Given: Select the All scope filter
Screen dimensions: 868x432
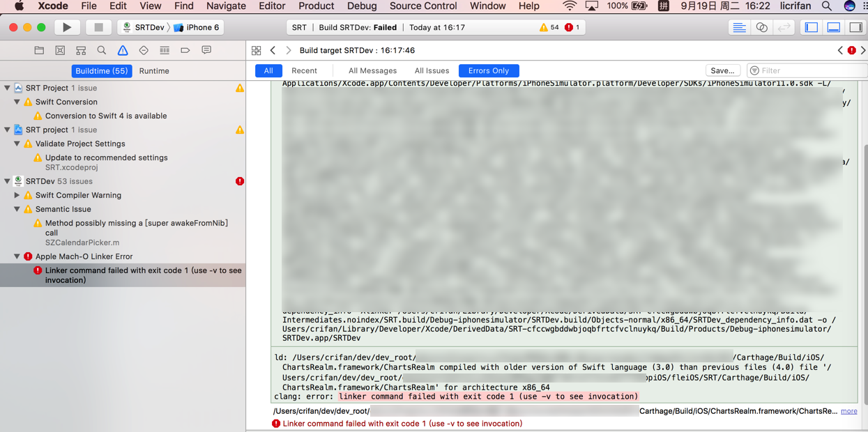Looking at the screenshot, I should tap(268, 70).
